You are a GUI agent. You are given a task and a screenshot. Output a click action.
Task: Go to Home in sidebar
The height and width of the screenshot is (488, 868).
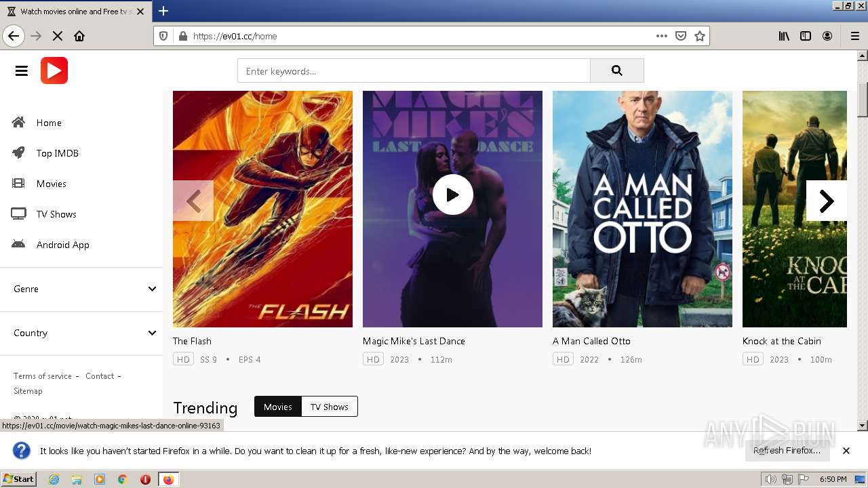tap(49, 123)
